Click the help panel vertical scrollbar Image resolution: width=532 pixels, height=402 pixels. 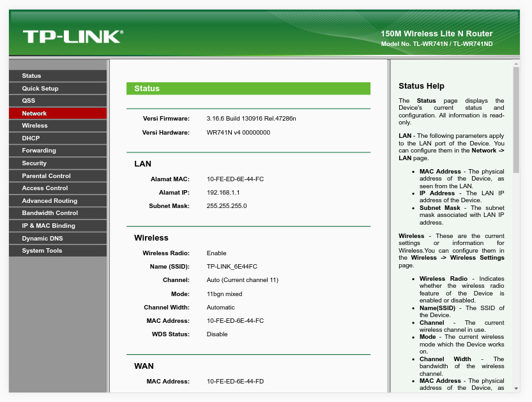click(x=516, y=121)
